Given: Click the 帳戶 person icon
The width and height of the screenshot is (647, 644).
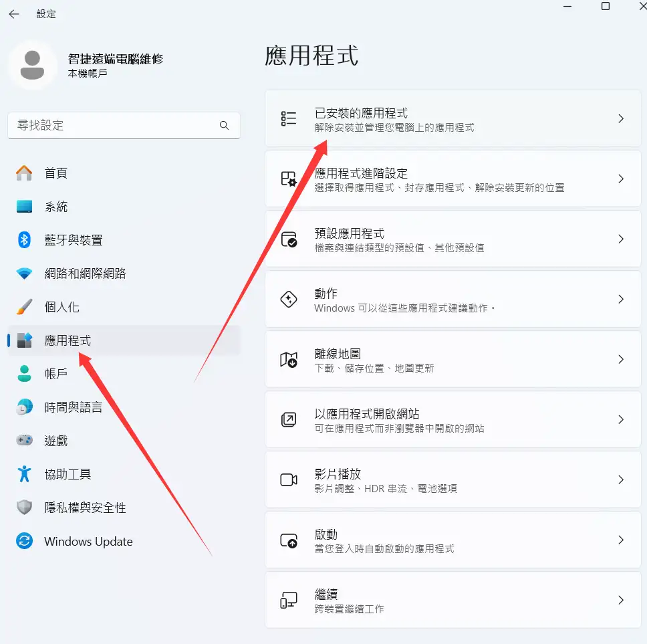Looking at the screenshot, I should point(24,374).
